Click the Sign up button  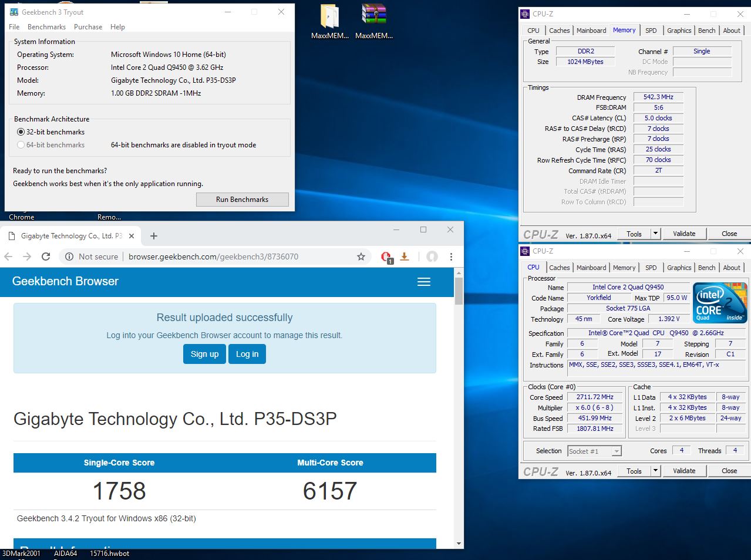[204, 354]
